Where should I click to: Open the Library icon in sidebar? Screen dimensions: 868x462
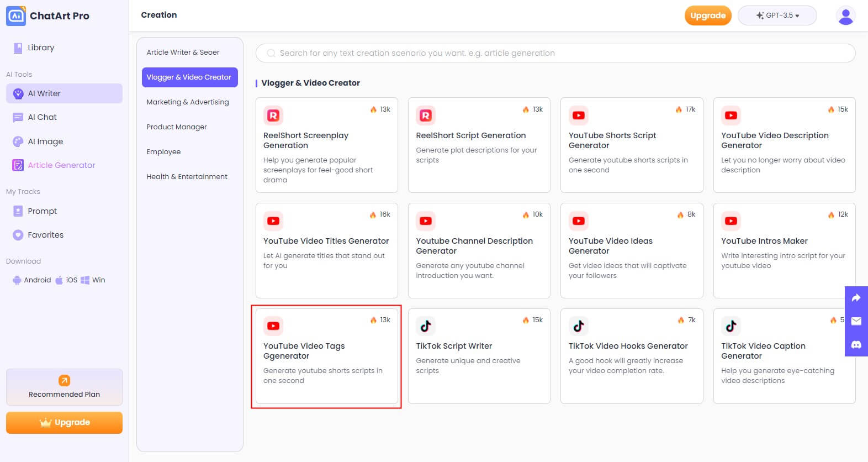pyautogui.click(x=18, y=48)
